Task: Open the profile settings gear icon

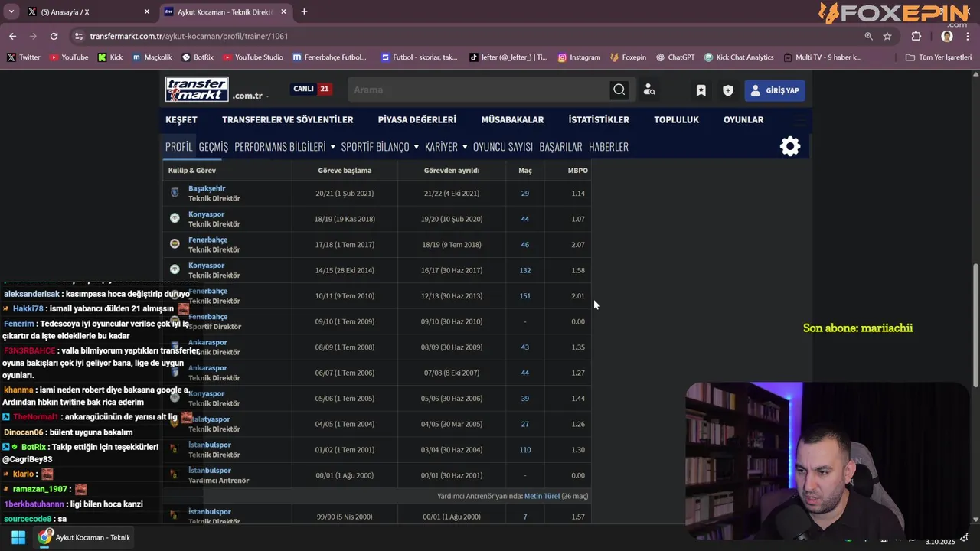Action: (x=790, y=146)
